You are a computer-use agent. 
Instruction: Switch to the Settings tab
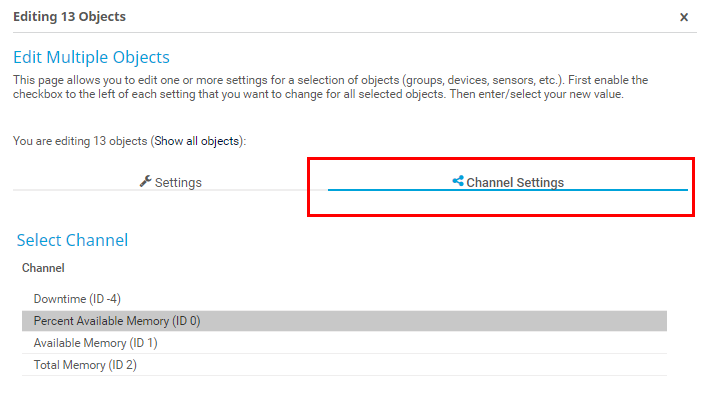(171, 182)
